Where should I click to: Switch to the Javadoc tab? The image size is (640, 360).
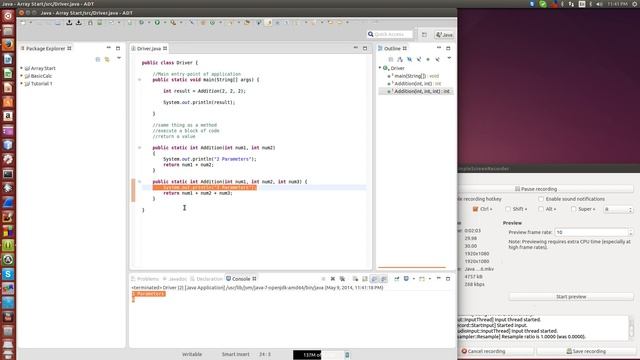174,279
